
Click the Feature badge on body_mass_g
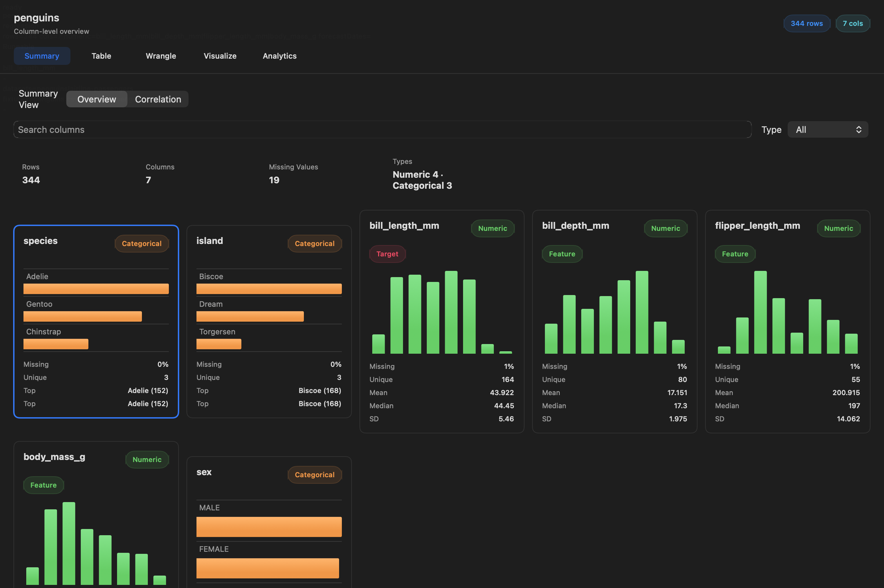(44, 485)
